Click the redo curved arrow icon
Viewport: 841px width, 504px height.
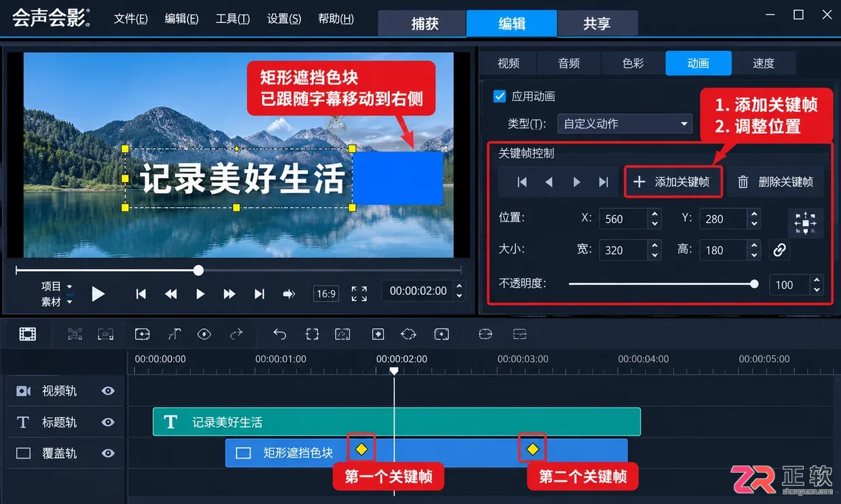(236, 334)
